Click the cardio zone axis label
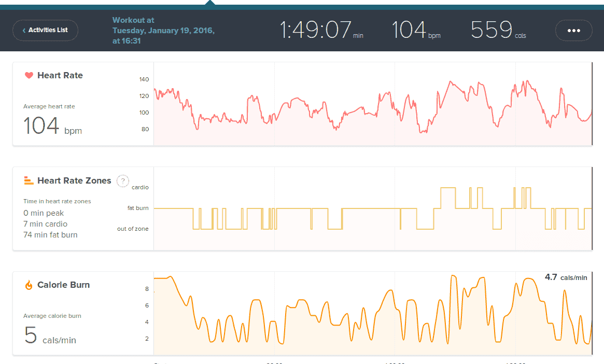 pyautogui.click(x=140, y=187)
